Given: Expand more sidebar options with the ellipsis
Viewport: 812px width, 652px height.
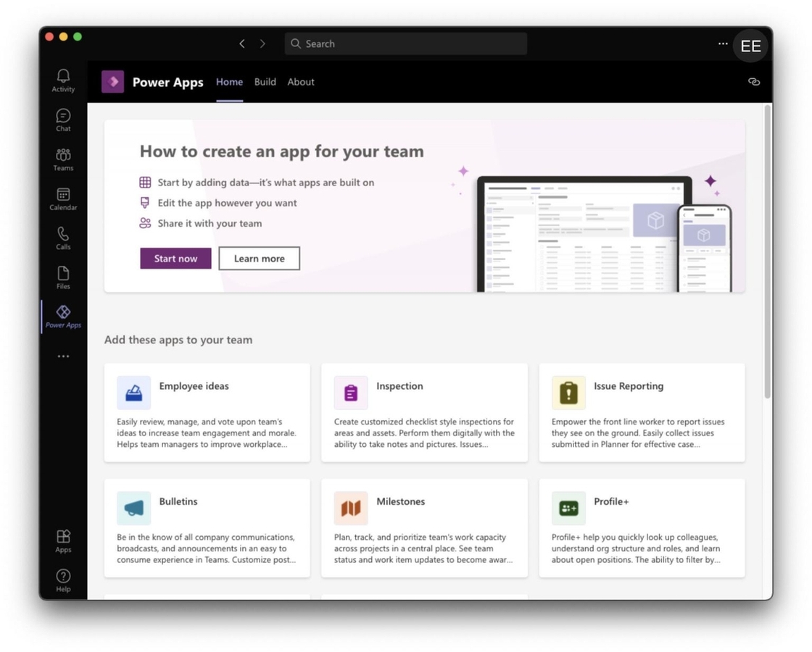Looking at the screenshot, I should click(63, 356).
